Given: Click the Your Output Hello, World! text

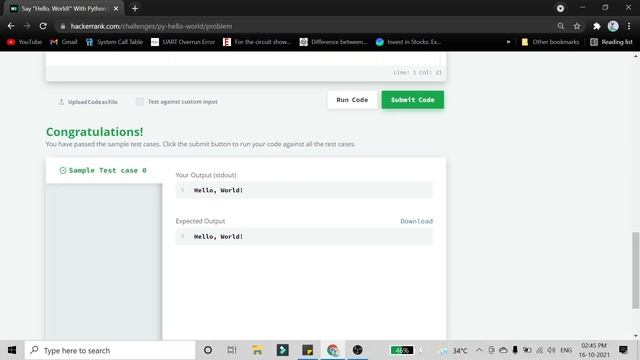Looking at the screenshot, I should tap(218, 190).
